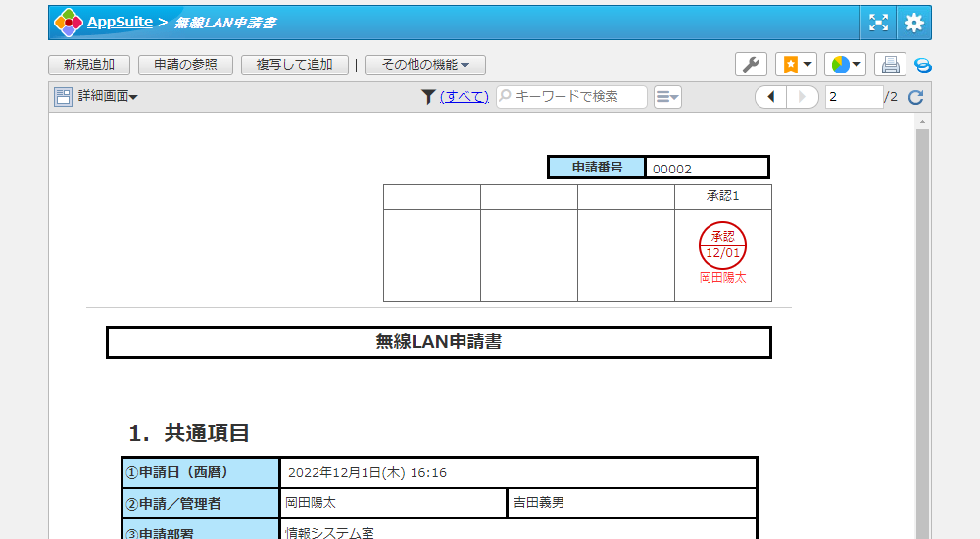Click the 新規追加 button
This screenshot has height=539, width=980.
tap(88, 65)
